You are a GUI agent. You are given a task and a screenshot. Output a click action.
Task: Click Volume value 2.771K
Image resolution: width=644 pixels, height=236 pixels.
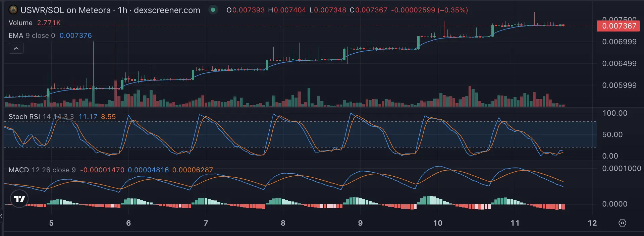tap(49, 23)
